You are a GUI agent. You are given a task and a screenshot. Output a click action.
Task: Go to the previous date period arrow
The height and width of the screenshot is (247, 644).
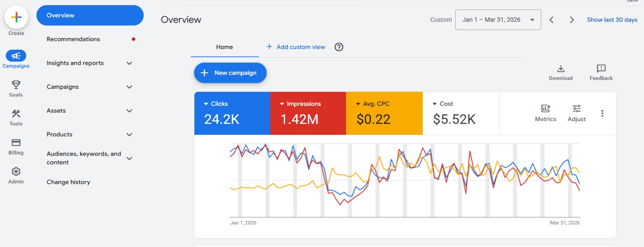551,20
